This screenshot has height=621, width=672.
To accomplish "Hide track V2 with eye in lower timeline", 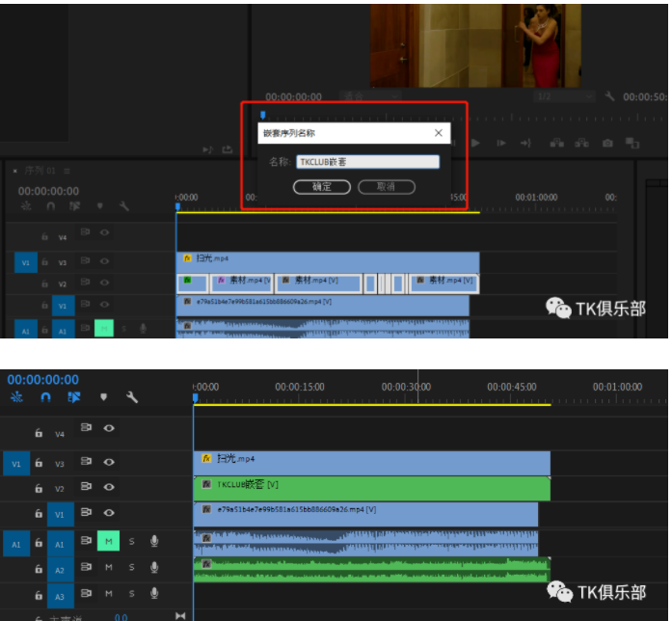I will tap(109, 487).
